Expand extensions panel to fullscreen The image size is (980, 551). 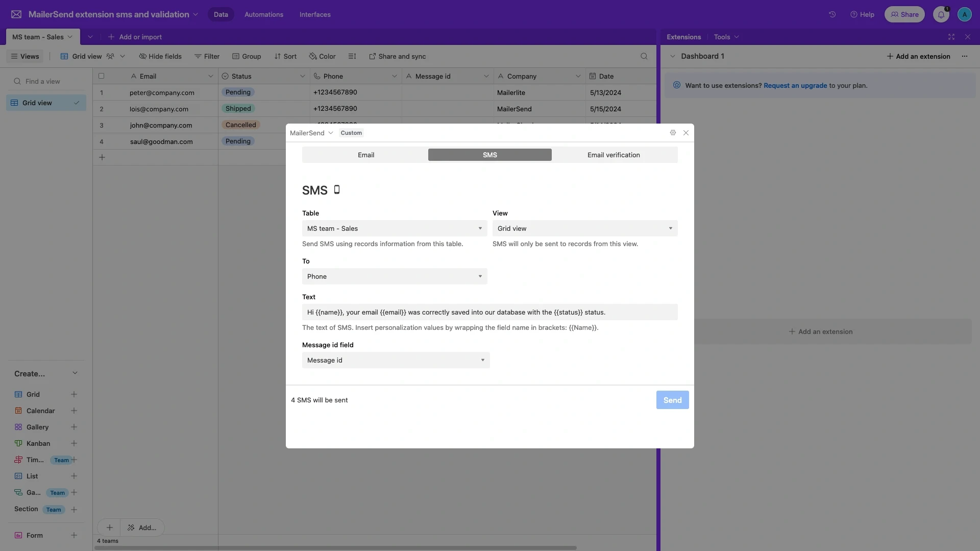point(951,37)
